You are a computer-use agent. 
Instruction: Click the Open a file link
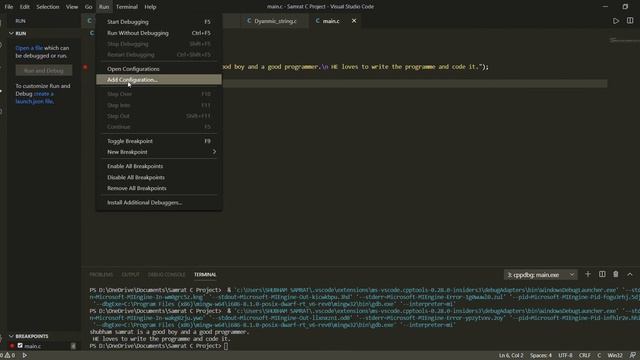click(29, 48)
